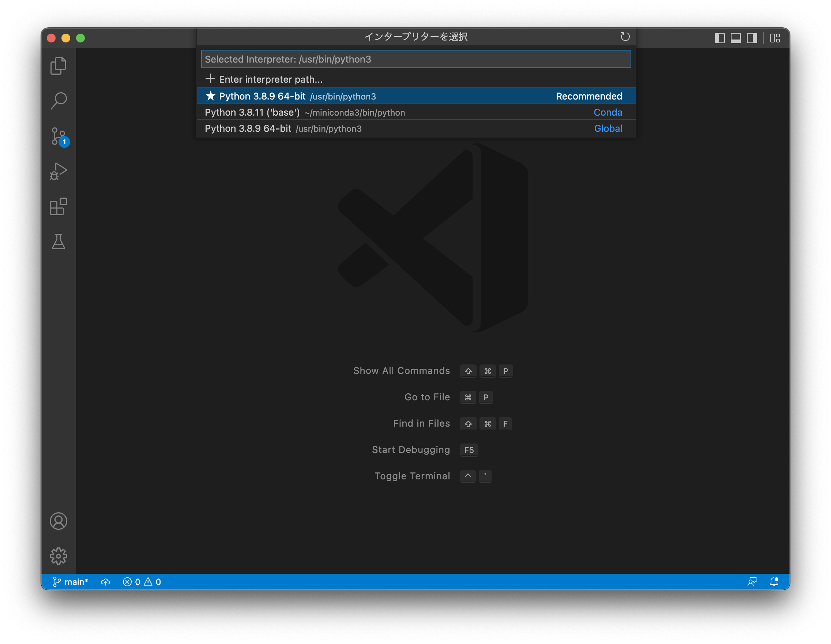Open the Testing flask view

58,241
